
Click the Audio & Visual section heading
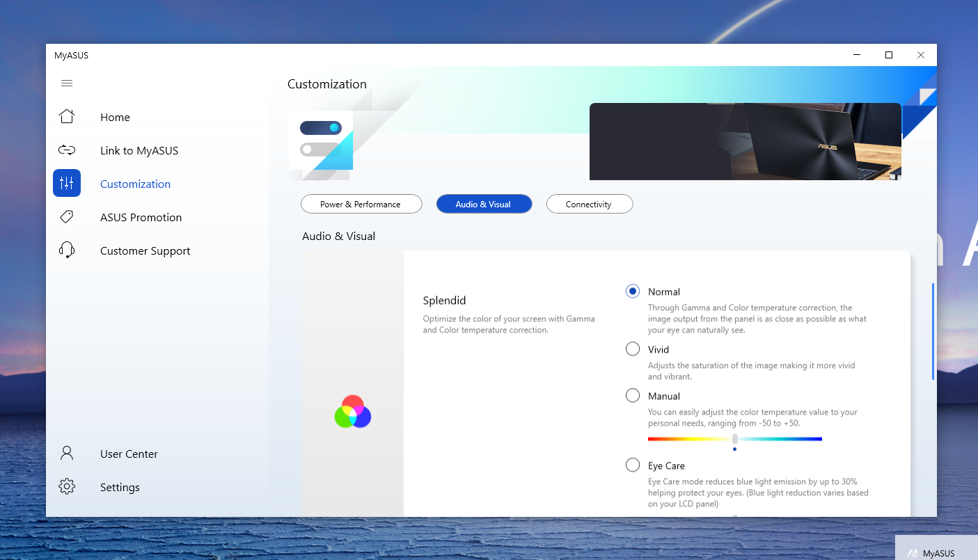pos(338,237)
